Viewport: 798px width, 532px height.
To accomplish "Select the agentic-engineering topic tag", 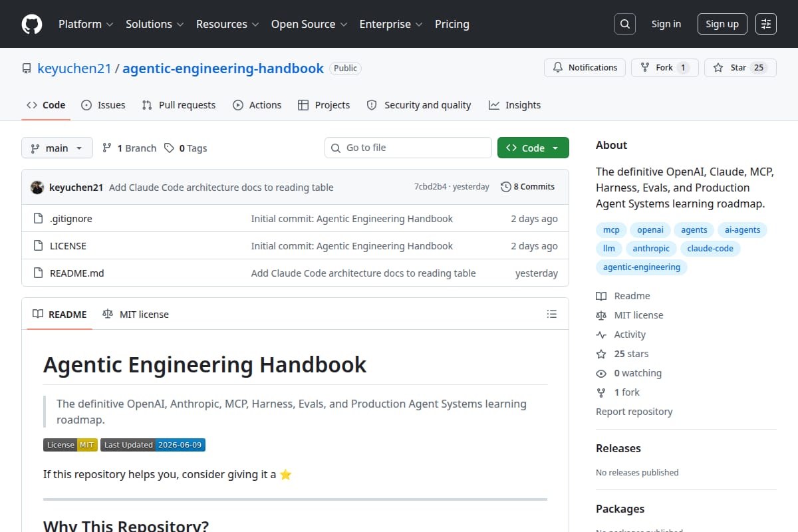I will coord(642,267).
